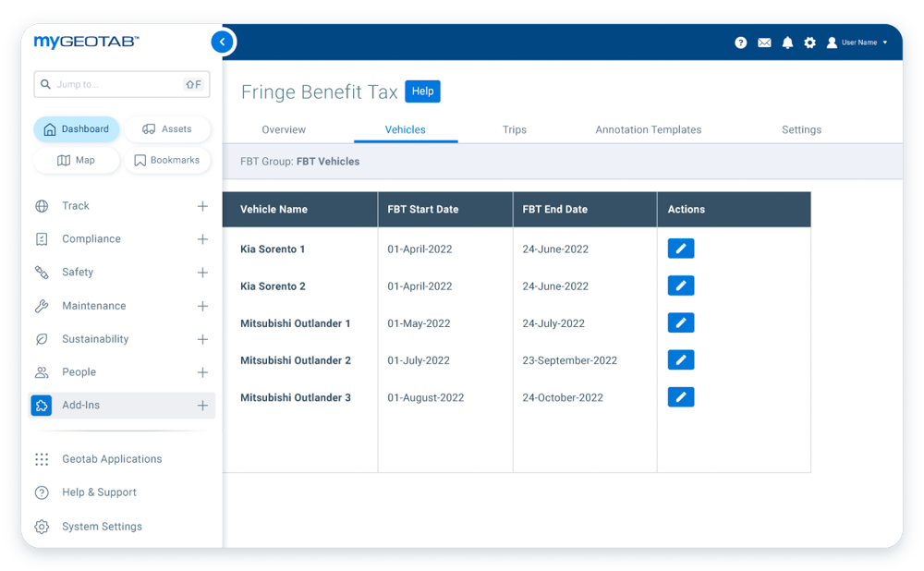Expand the Sustainability menu plus
Image resolution: width=924 pixels, height=571 pixels.
click(202, 339)
